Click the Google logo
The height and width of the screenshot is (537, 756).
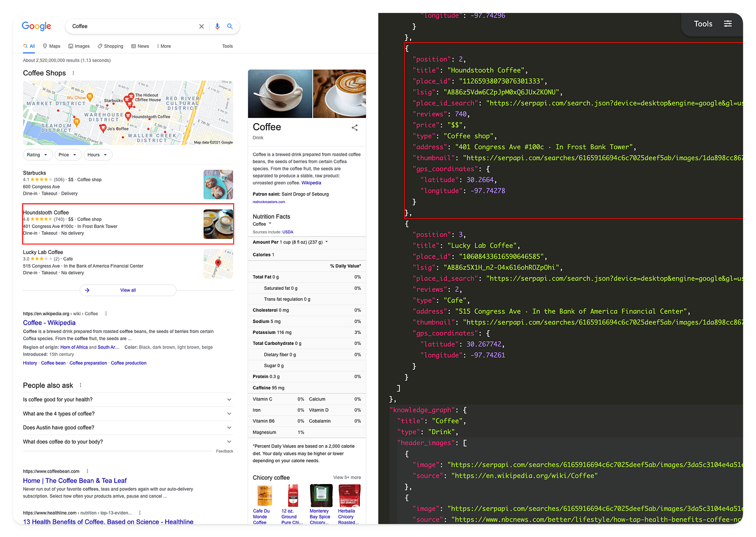pos(36,26)
